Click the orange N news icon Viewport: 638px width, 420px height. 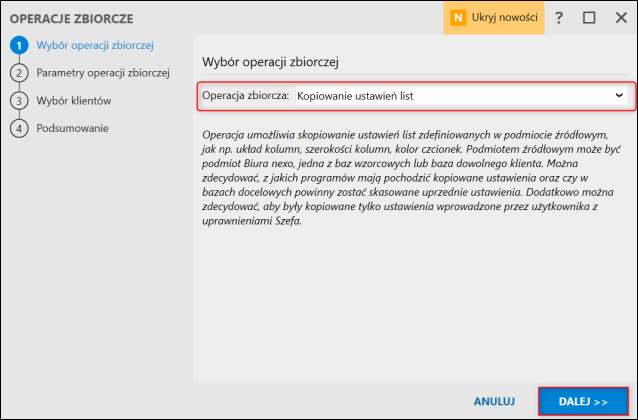point(459,18)
